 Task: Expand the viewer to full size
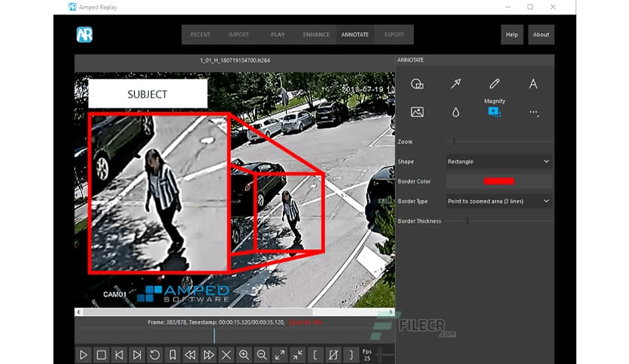tap(280, 355)
